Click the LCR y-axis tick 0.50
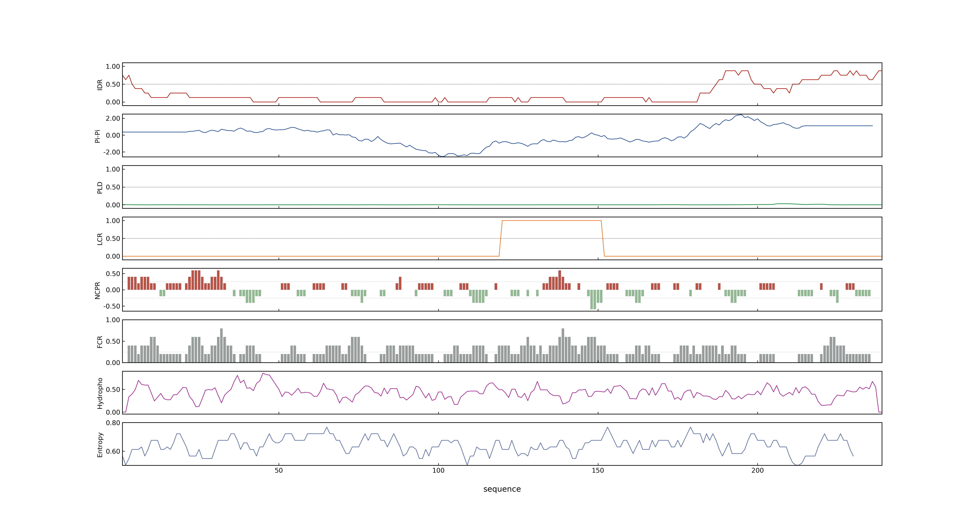Image resolution: width=980 pixels, height=523 pixels. 113,238
